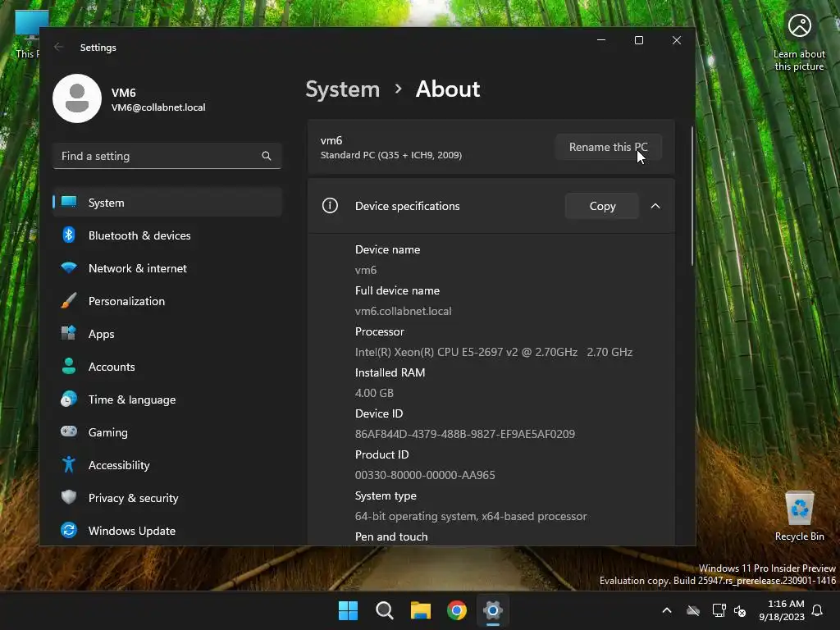Open taskbar Search
840x630 pixels.
click(x=384, y=610)
